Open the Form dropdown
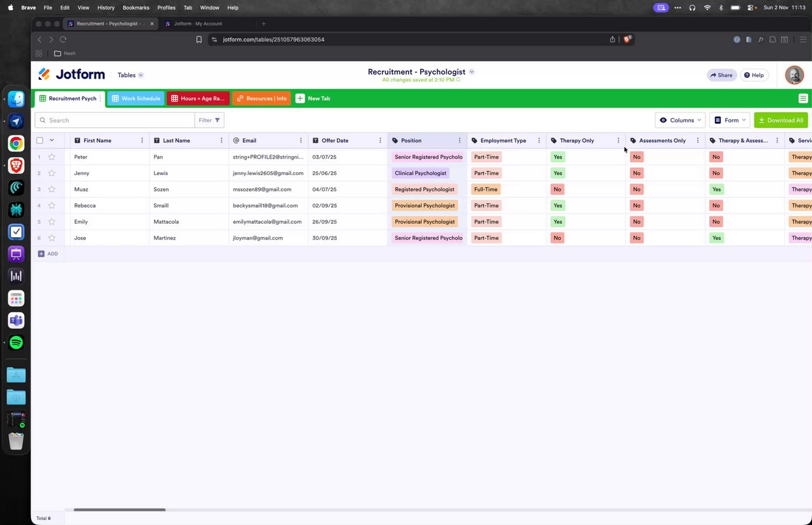Viewport: 812px width, 525px height. (730, 120)
